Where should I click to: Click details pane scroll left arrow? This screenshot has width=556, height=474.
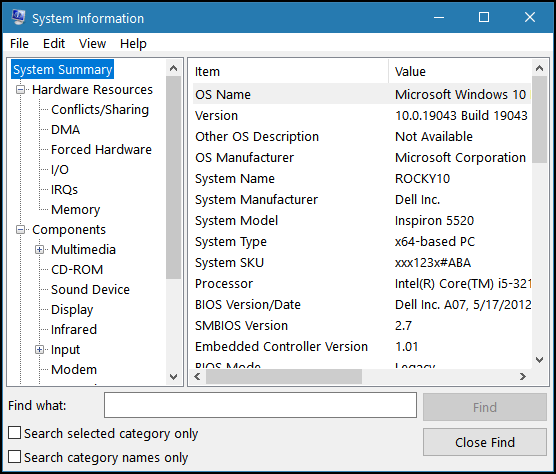click(198, 377)
